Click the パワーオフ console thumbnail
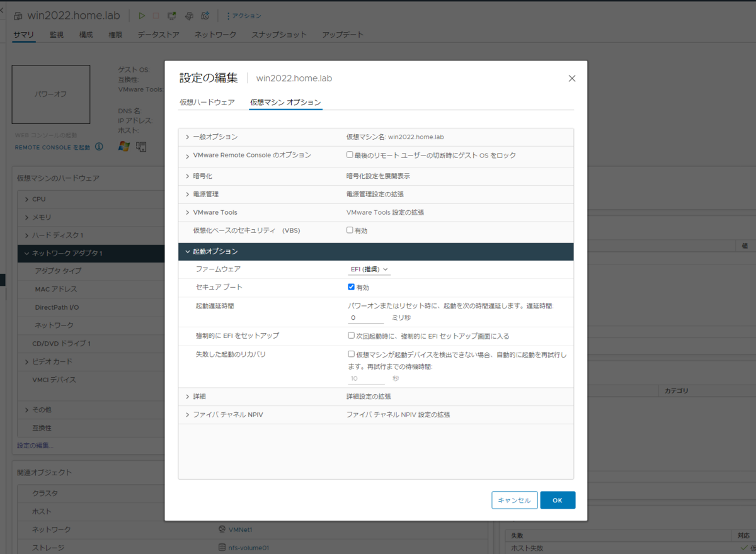 51,94
